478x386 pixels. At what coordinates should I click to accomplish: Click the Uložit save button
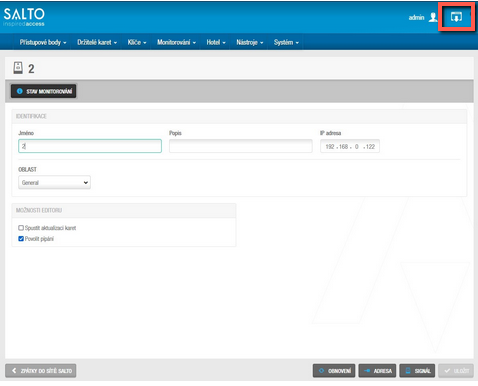[x=456, y=371]
